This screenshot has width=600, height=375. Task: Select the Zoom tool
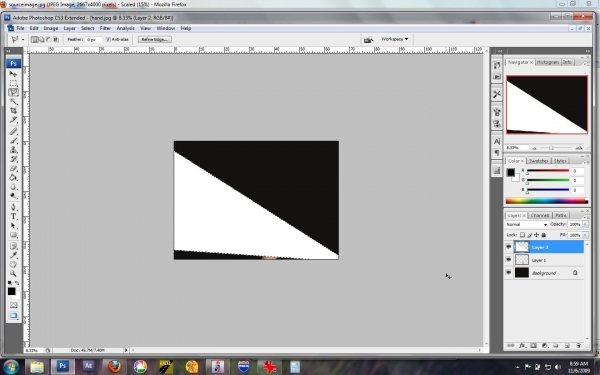click(x=13, y=274)
